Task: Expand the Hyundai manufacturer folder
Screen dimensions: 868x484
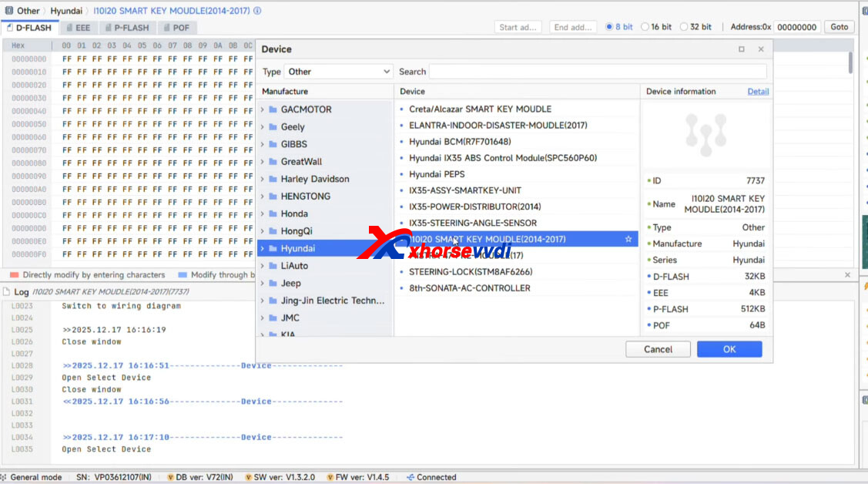Action: point(263,249)
